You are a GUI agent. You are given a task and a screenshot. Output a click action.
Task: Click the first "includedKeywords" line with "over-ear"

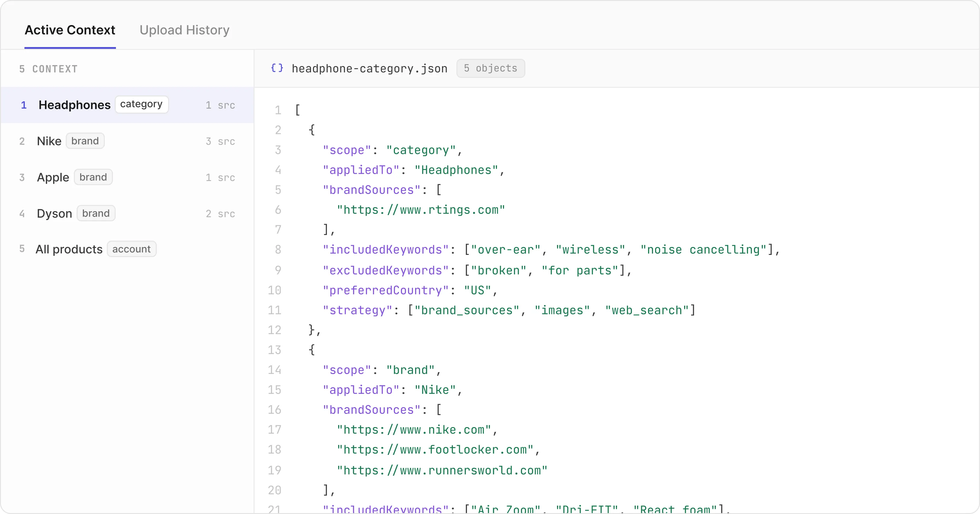551,250
